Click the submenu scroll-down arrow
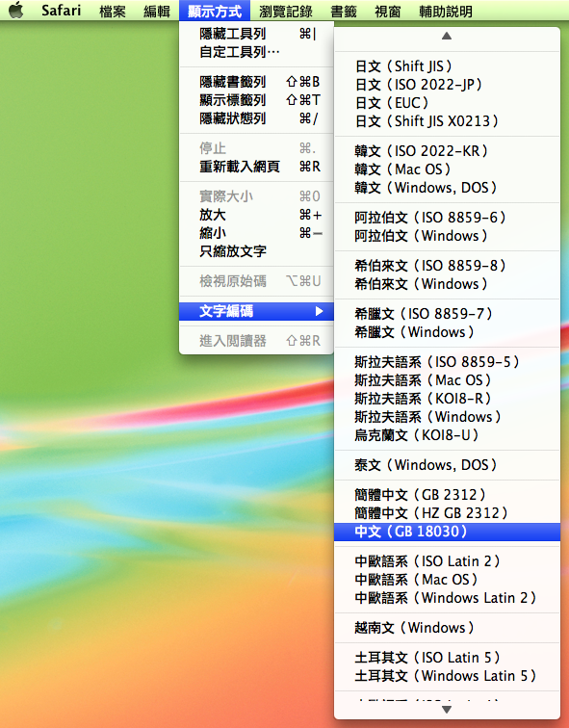The width and height of the screenshot is (569, 728). pos(447,709)
